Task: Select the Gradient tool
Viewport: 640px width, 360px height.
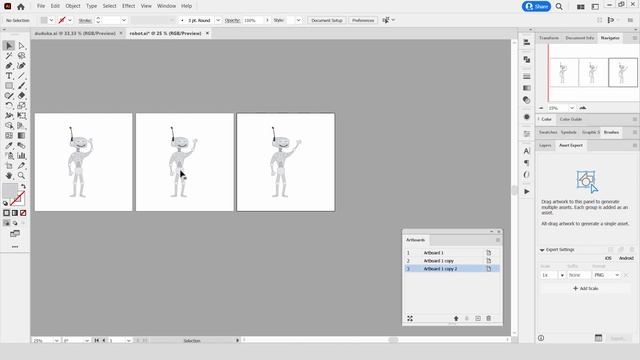Action: pos(21,136)
